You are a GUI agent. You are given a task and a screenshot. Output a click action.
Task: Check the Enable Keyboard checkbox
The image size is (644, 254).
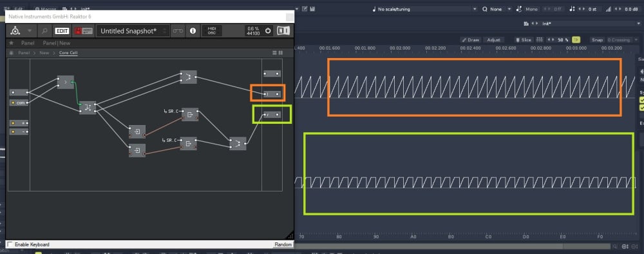pyautogui.click(x=10, y=244)
